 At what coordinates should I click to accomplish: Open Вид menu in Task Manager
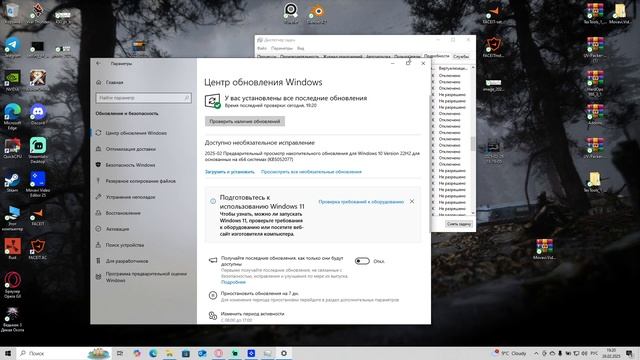pyautogui.click(x=300, y=48)
